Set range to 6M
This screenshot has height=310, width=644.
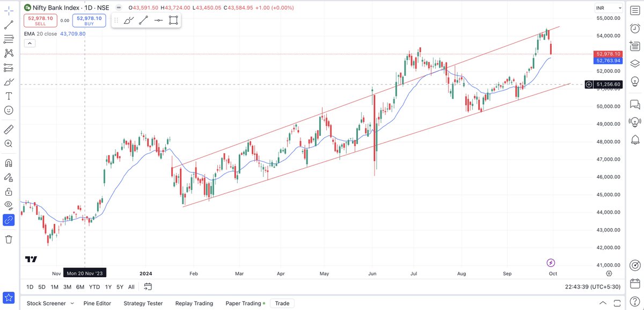[x=80, y=287]
